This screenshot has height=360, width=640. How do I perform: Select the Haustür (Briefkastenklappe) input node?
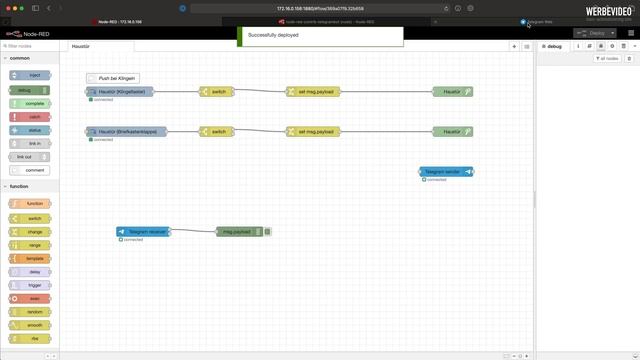(127, 132)
